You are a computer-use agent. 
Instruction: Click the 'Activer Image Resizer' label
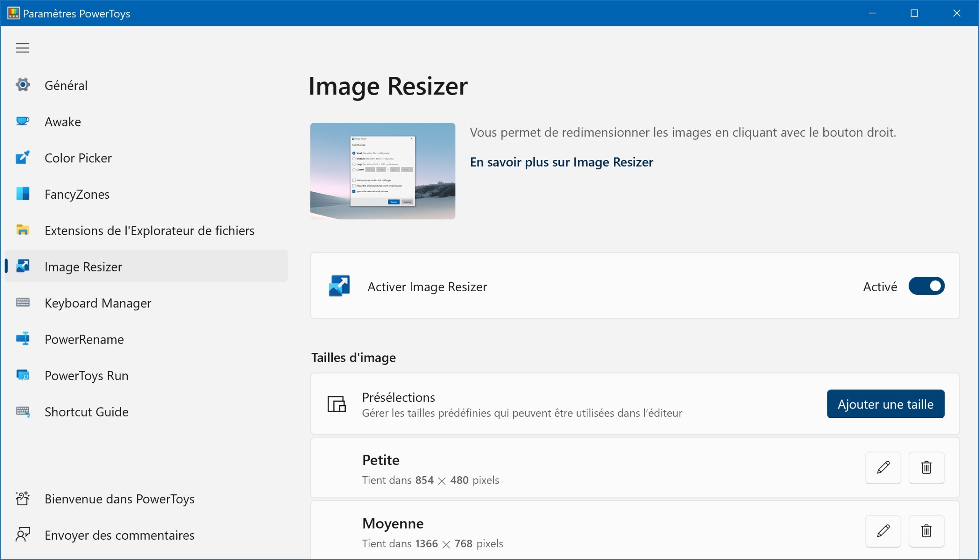[427, 287]
